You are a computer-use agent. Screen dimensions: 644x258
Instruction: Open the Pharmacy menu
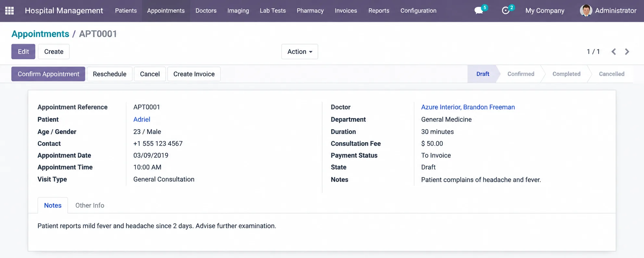pyautogui.click(x=310, y=11)
